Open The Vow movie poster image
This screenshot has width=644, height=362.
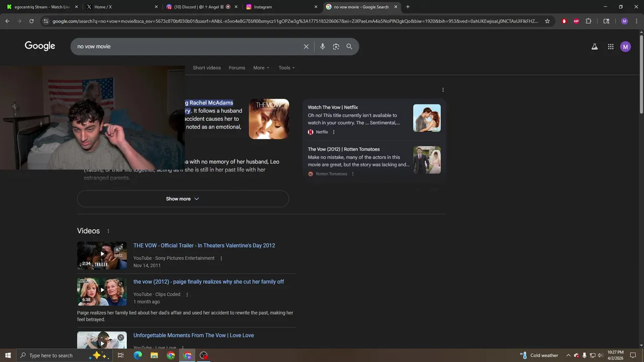[x=269, y=119]
